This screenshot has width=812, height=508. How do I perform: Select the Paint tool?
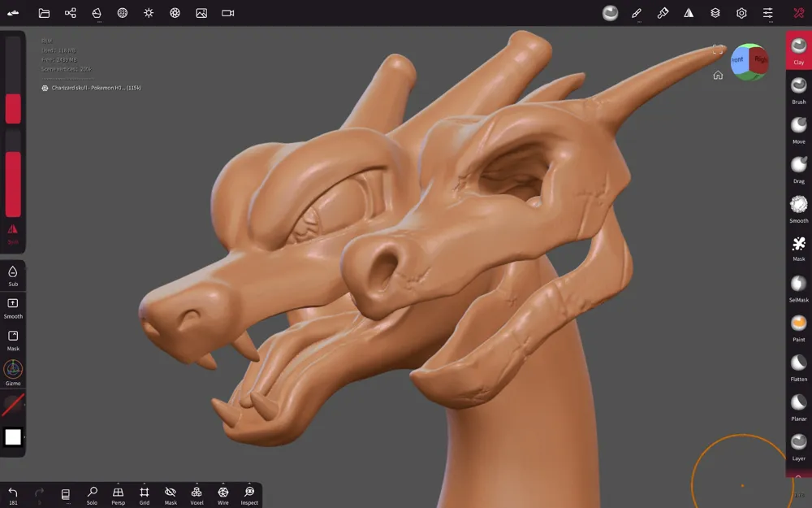798,328
